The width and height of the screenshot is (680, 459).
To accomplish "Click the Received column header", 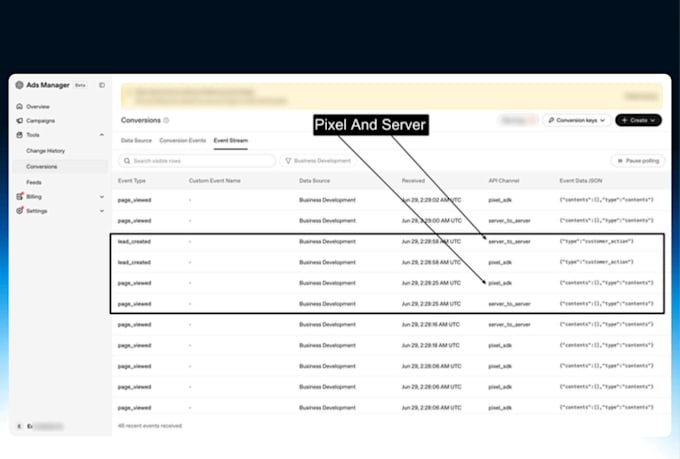I will click(413, 181).
